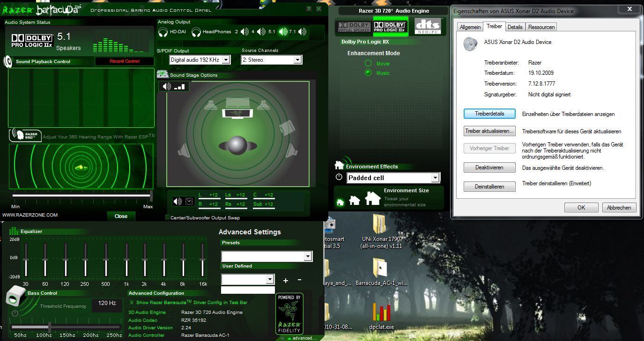Screen dimensions: 644x341
Task: Remove user defined preset with minus
Action: (299, 280)
